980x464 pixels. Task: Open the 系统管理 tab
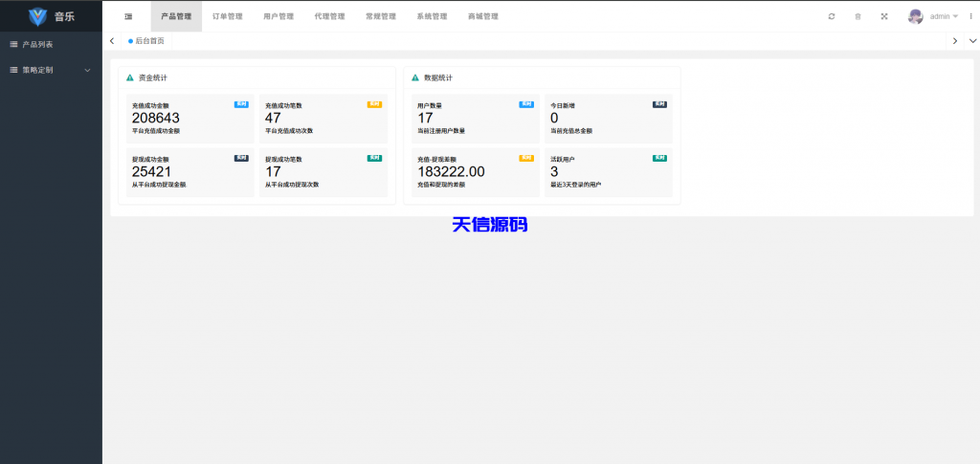click(x=432, y=17)
